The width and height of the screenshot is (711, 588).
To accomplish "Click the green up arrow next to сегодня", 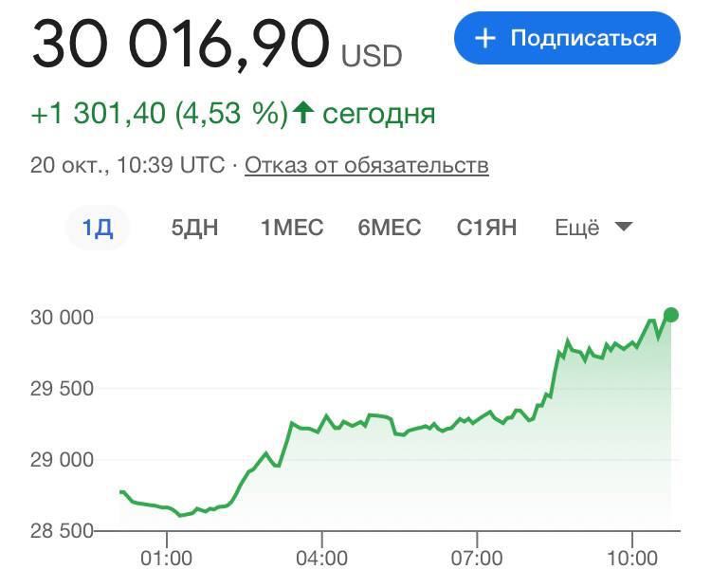I will [303, 114].
